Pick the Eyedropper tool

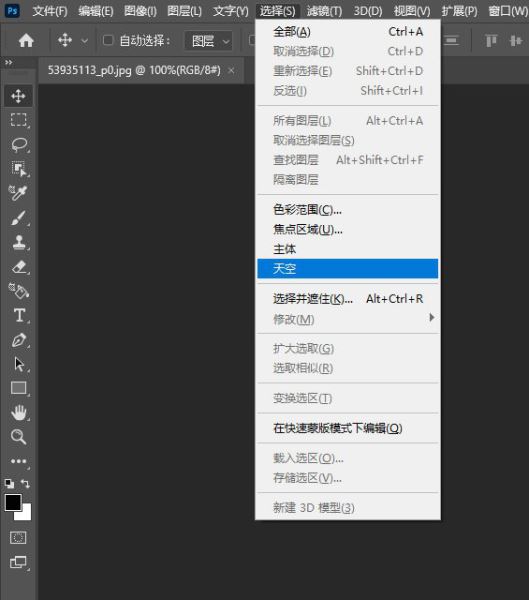[x=18, y=193]
